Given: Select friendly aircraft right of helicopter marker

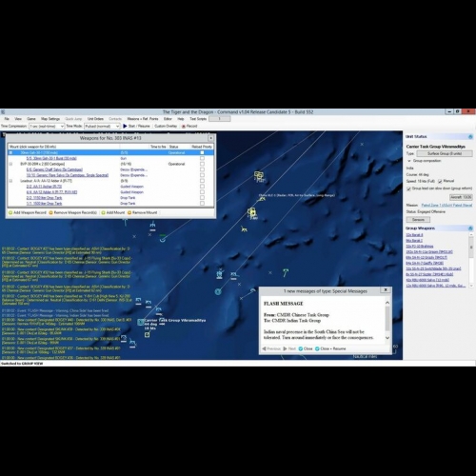Looking at the screenshot, I should (234, 275).
